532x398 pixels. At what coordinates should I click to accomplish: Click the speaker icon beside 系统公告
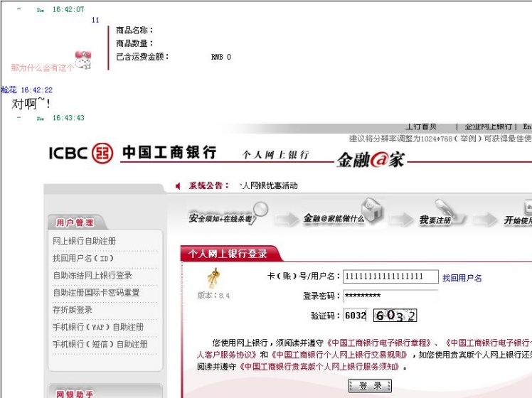[x=178, y=186]
